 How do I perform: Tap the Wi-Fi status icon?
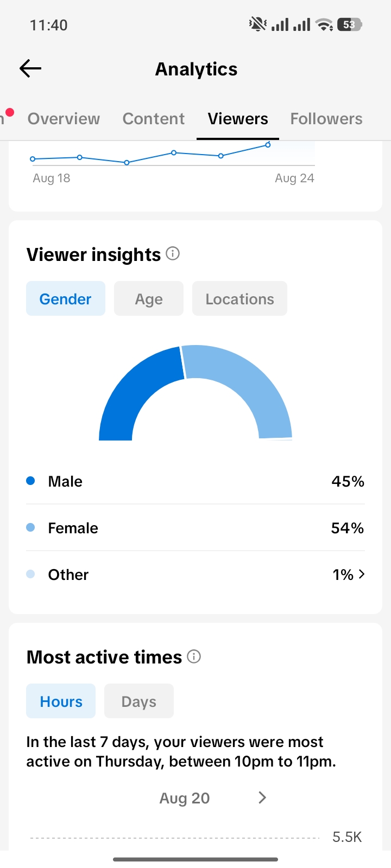click(324, 24)
